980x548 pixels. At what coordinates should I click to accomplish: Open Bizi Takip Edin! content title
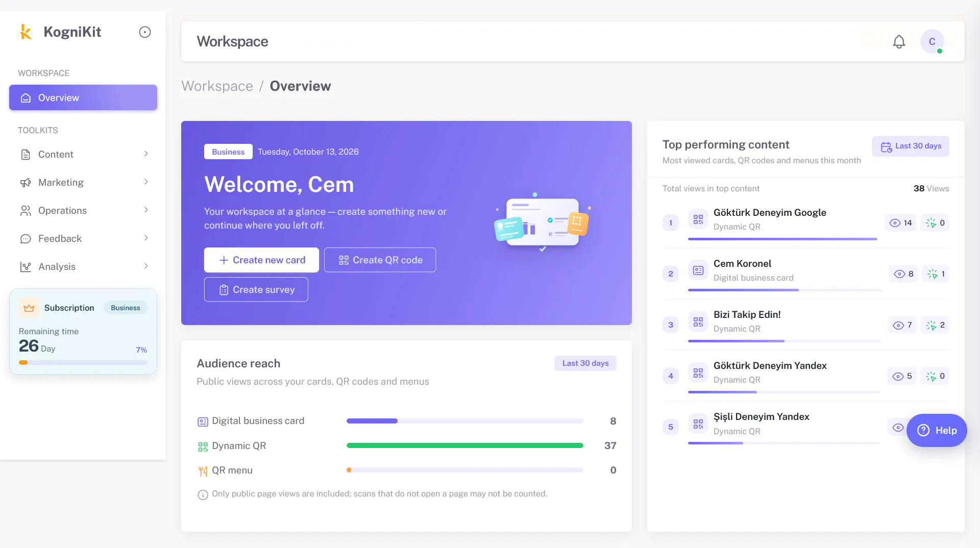747,315
